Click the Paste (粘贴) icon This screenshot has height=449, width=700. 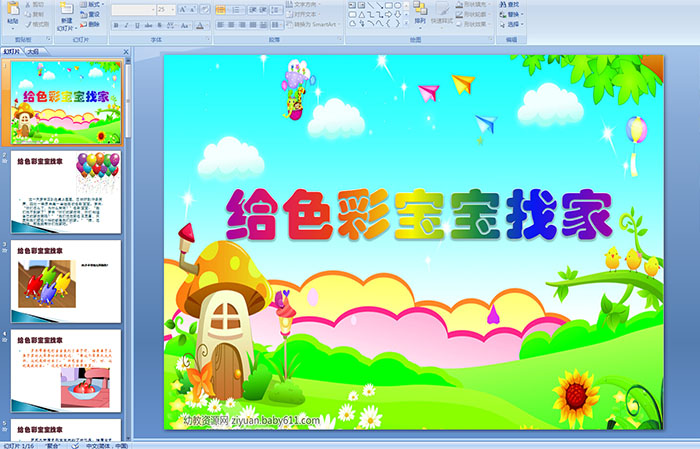[13, 10]
